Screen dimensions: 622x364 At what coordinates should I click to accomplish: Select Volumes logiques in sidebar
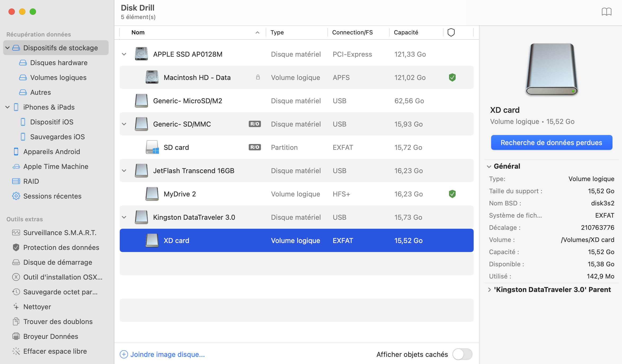pos(58,78)
